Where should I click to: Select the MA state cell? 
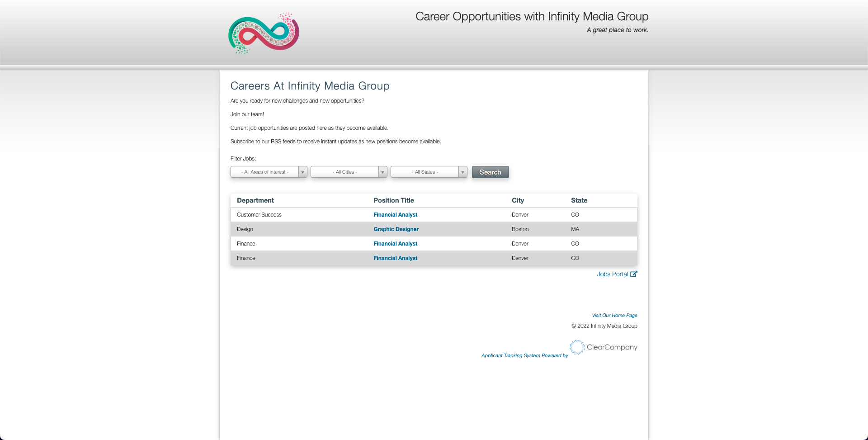pyautogui.click(x=575, y=229)
